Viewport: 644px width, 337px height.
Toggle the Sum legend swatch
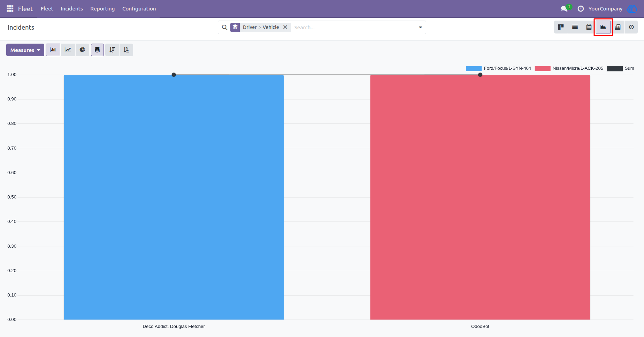pos(615,68)
